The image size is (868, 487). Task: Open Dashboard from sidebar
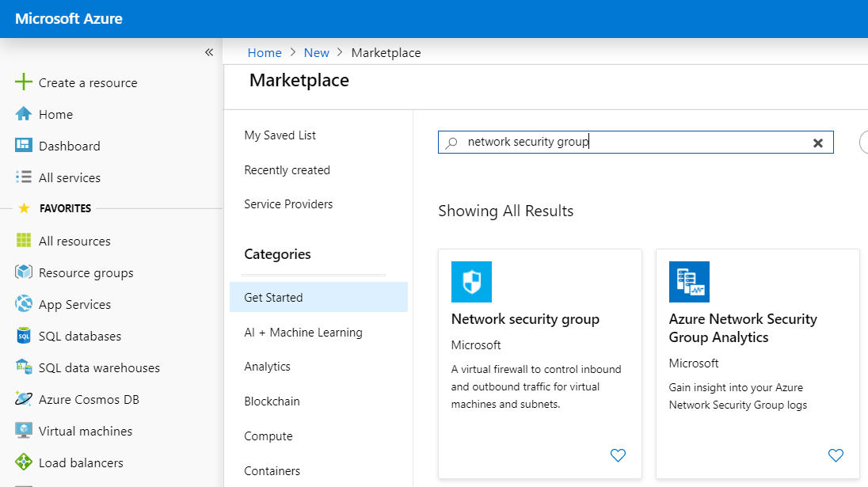pyautogui.click(x=69, y=146)
